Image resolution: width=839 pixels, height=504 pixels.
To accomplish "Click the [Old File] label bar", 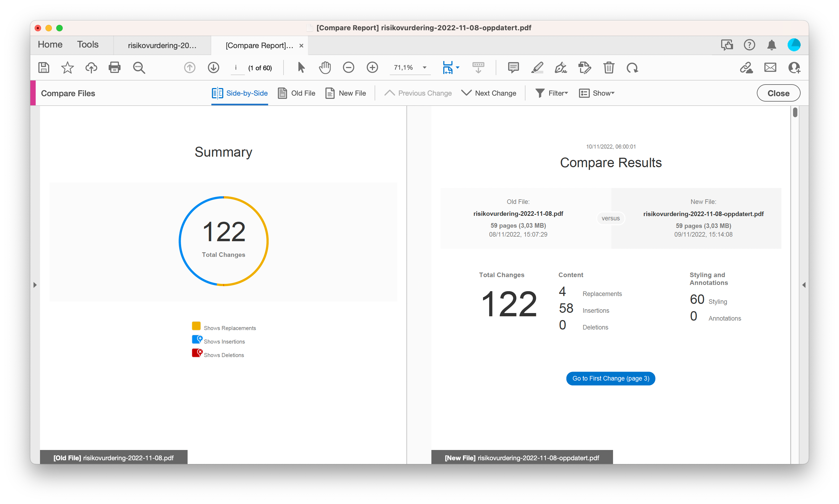I will (x=114, y=458).
